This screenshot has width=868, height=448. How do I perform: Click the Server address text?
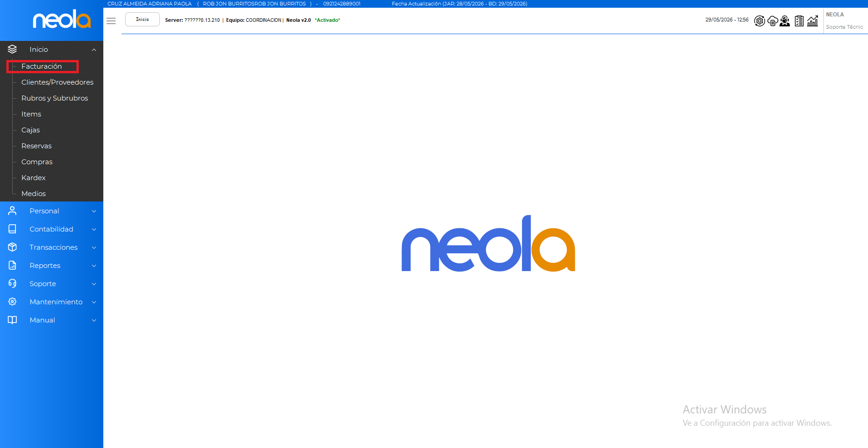coord(193,20)
